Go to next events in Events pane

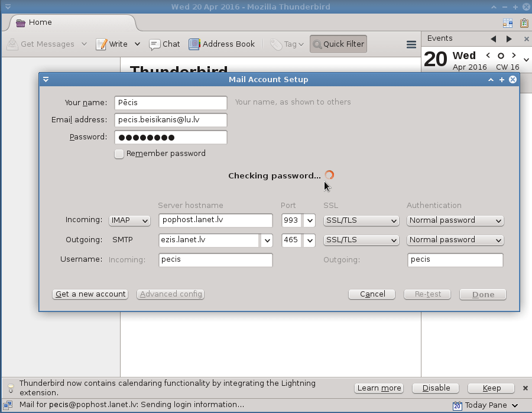tap(509, 38)
